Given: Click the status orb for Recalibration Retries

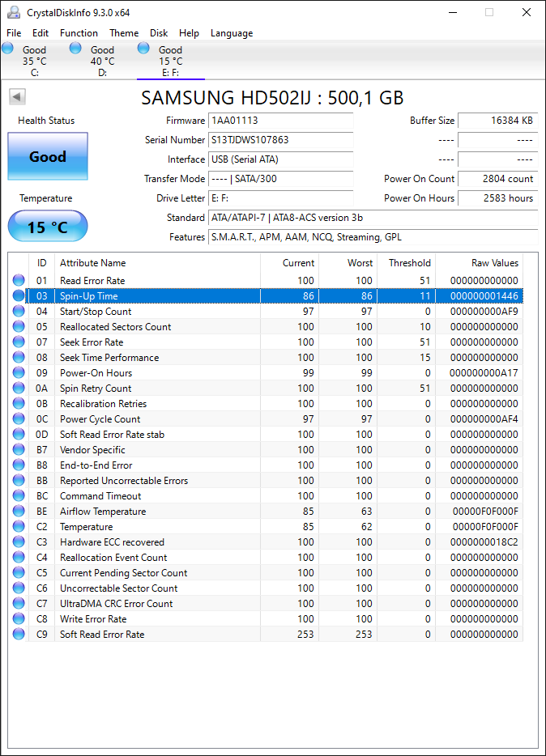Looking at the screenshot, I should click(19, 403).
